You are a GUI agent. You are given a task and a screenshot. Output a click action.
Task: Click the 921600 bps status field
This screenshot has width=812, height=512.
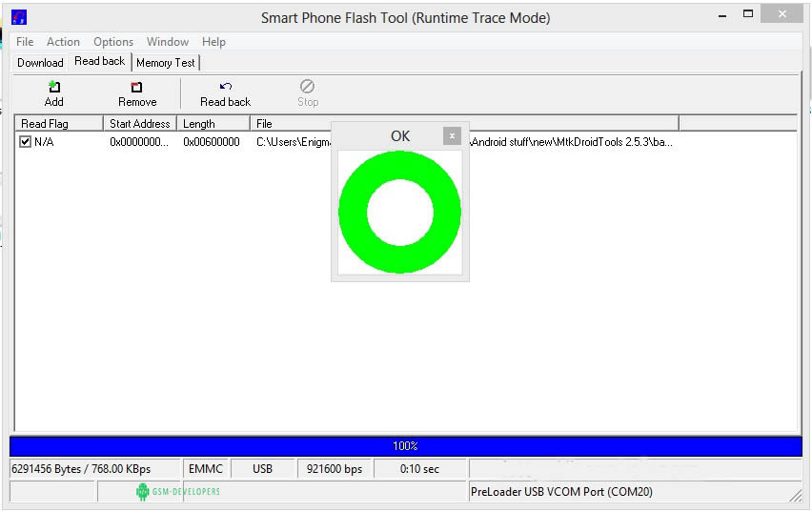[x=334, y=469]
